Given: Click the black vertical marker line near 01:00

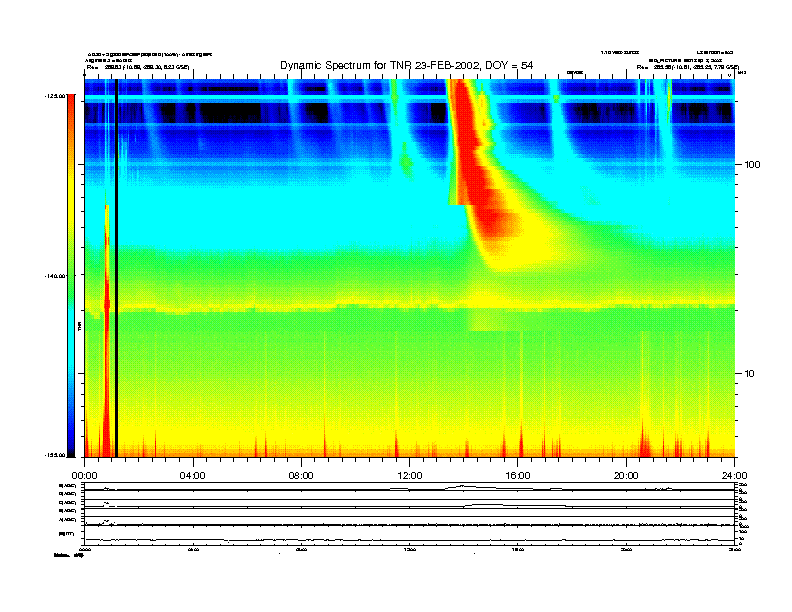Looking at the screenshot, I should (116, 268).
